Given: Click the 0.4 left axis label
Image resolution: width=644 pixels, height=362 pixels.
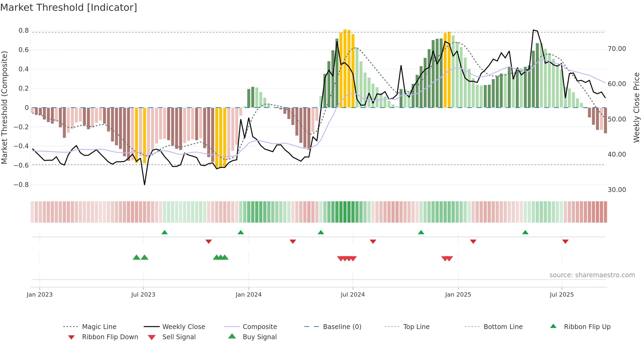Looking at the screenshot, I should pyautogui.click(x=24, y=69).
